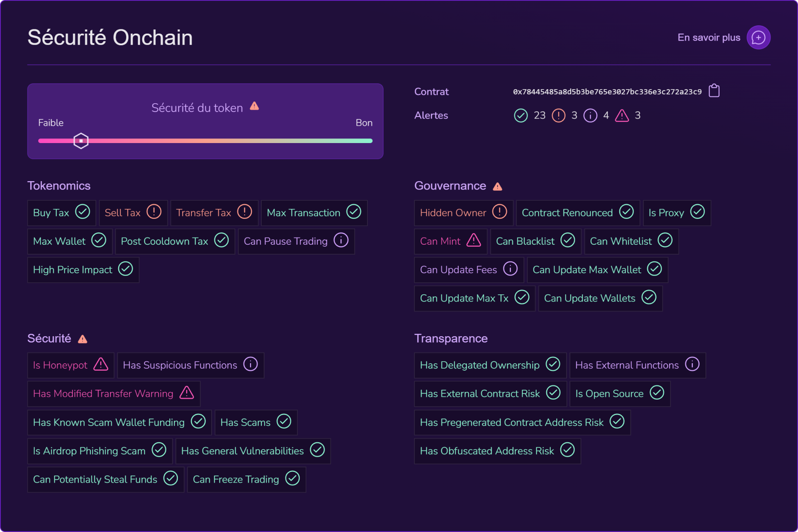Image resolution: width=798 pixels, height=532 pixels.
Task: Select the Is Airdrop Phishing Scam badge
Action: pyautogui.click(x=100, y=451)
